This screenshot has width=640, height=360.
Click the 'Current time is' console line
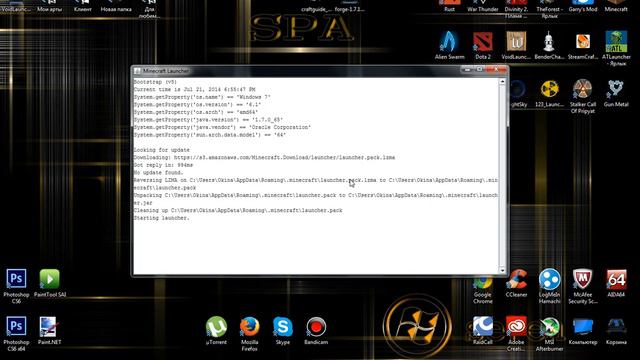pyautogui.click(x=194, y=89)
